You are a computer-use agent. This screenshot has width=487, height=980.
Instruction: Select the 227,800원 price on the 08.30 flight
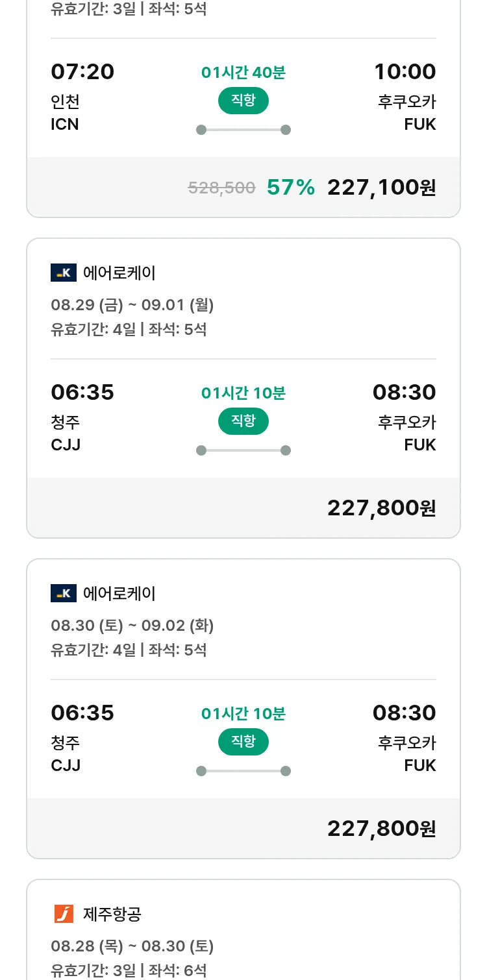[x=381, y=829]
